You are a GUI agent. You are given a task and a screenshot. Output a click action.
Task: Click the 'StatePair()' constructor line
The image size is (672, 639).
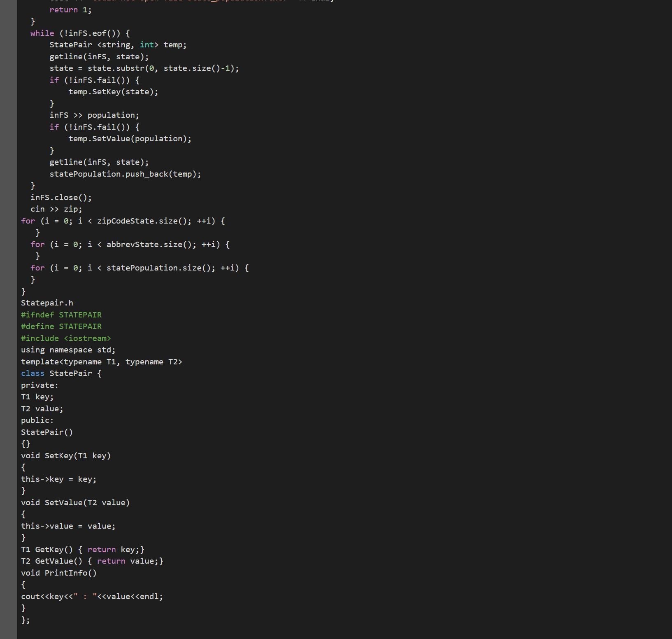coord(47,432)
